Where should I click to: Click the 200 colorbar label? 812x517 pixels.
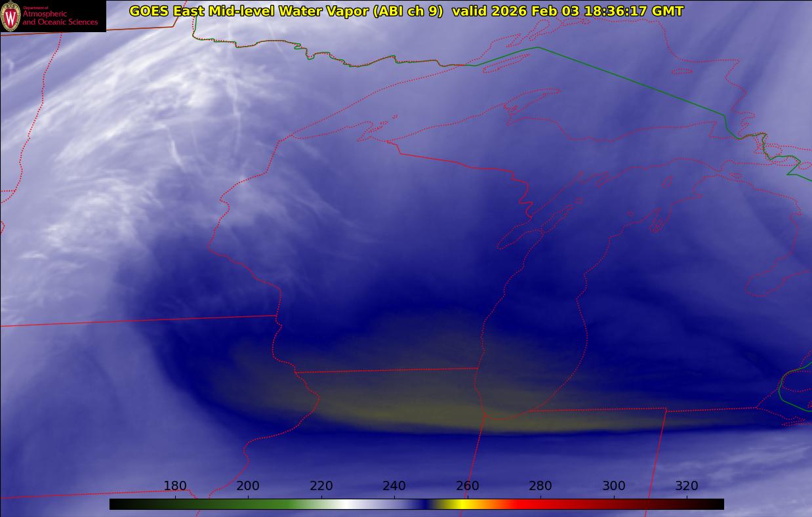pos(248,486)
